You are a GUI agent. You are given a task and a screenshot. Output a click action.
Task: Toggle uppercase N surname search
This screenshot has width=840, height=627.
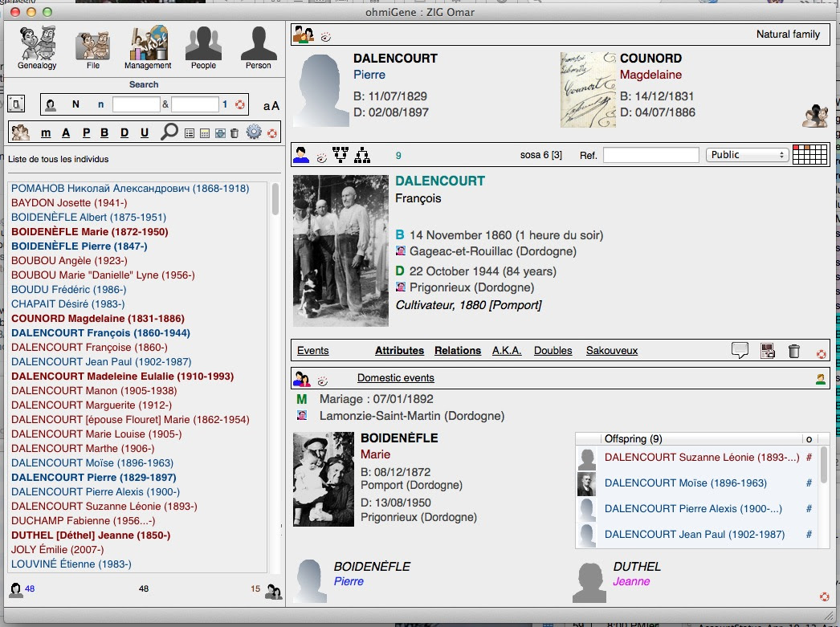point(75,104)
